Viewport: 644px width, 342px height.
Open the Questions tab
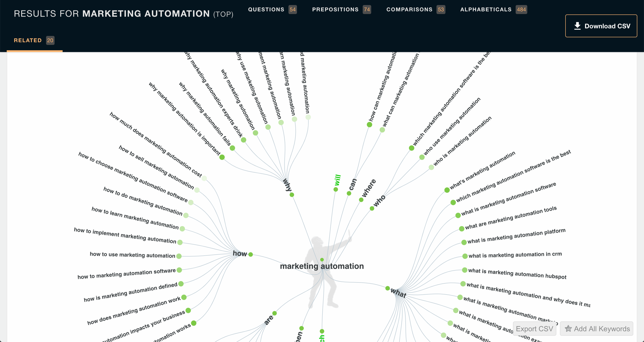tap(272, 9)
